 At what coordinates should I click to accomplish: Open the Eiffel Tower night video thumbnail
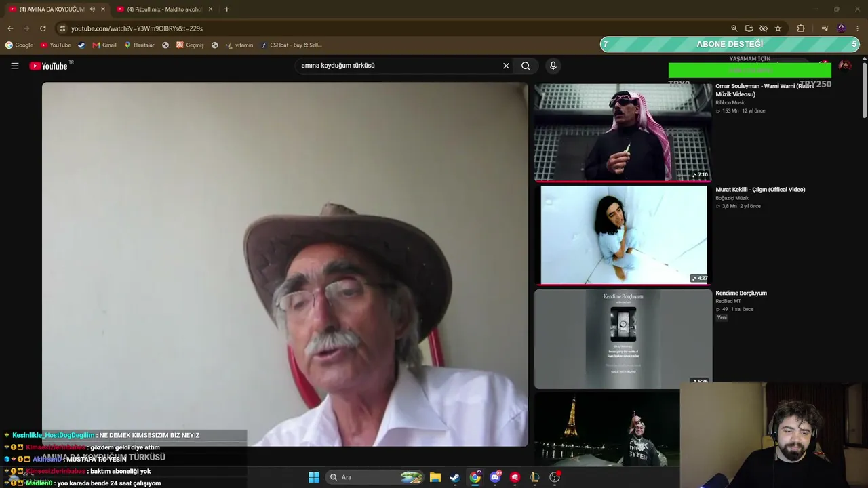coord(607,430)
